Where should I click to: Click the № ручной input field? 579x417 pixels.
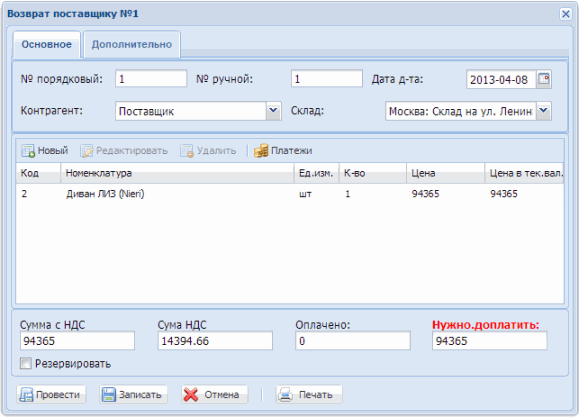pos(327,79)
